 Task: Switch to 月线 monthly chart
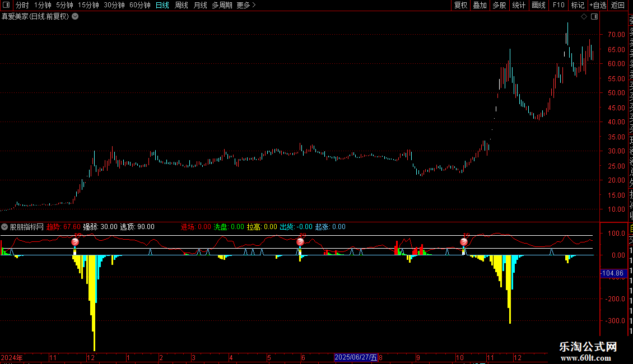(200, 5)
